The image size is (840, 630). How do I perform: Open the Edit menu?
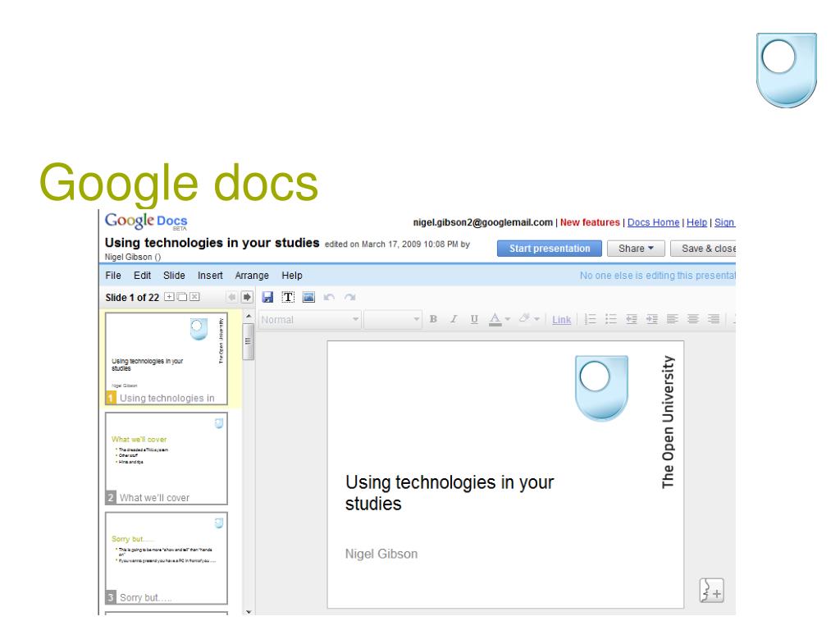pyautogui.click(x=142, y=276)
